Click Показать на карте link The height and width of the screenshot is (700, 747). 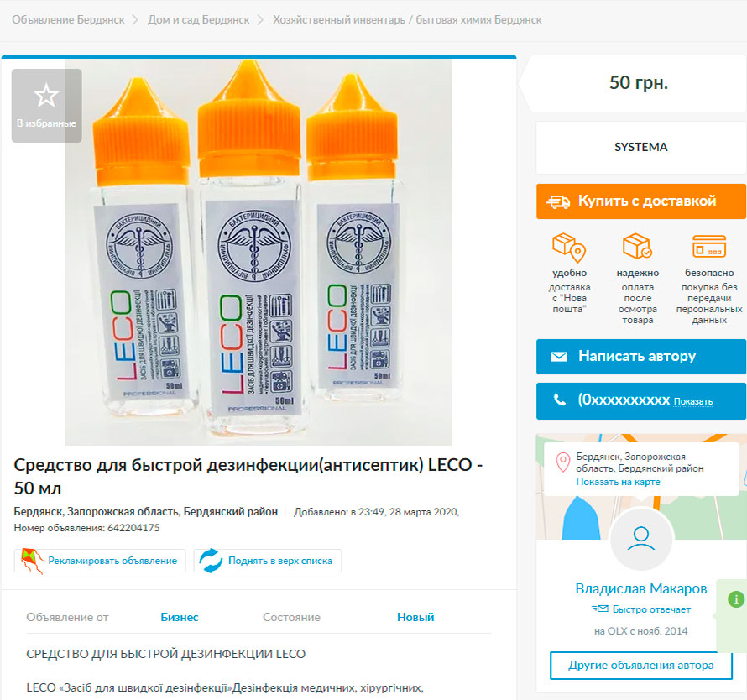[x=618, y=482]
